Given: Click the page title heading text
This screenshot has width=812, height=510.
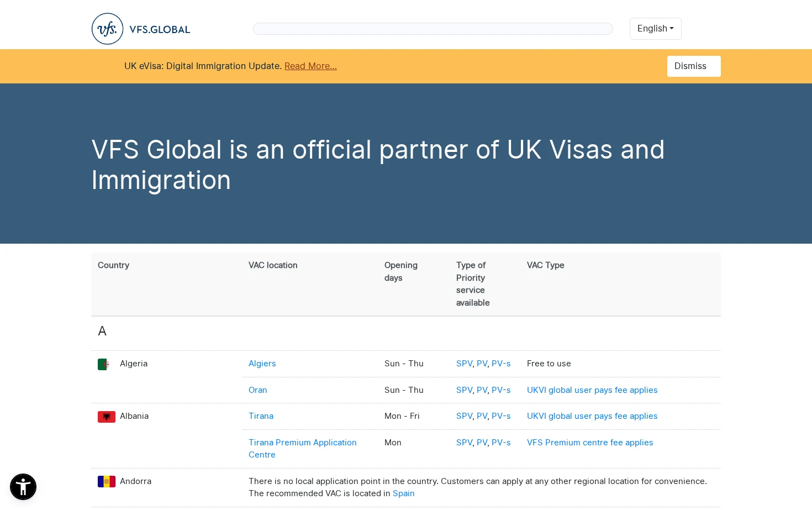Looking at the screenshot, I should click(378, 165).
